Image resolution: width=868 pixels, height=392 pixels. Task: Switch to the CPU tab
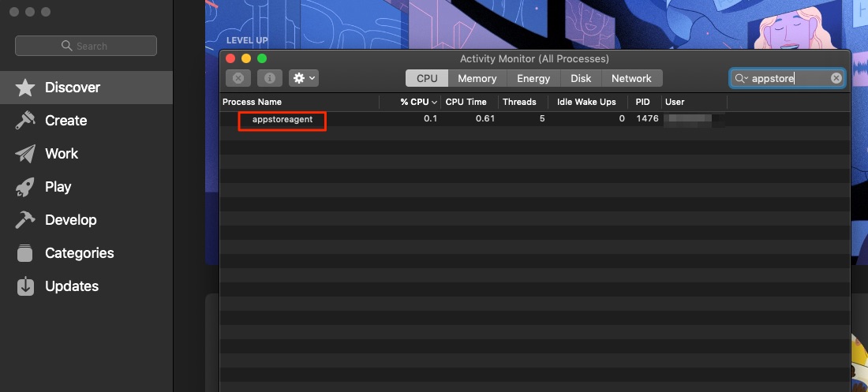click(427, 79)
